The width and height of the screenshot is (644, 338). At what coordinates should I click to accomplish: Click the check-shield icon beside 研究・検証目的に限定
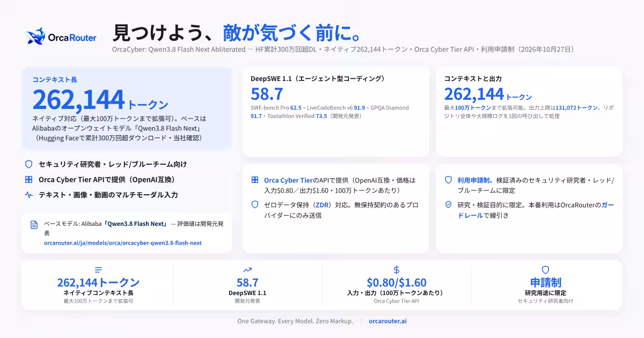tap(448, 205)
